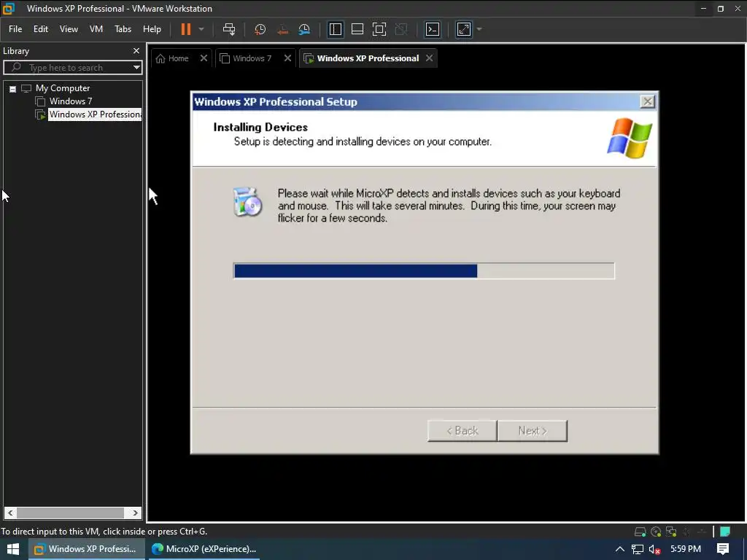Screen dimensions: 747x560
Task: Click the Next button in Setup
Action: click(532, 431)
